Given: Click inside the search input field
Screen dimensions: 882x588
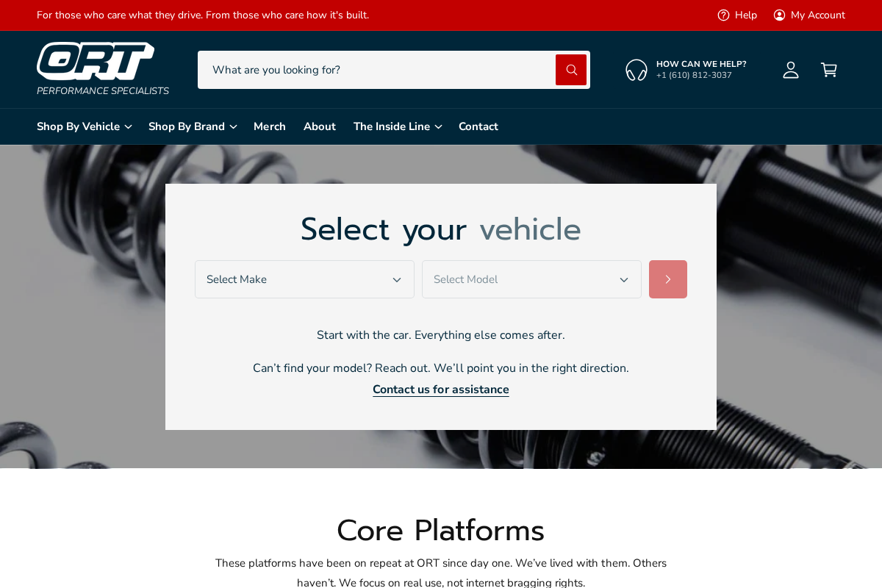Looking at the screenshot, I should point(367,69).
